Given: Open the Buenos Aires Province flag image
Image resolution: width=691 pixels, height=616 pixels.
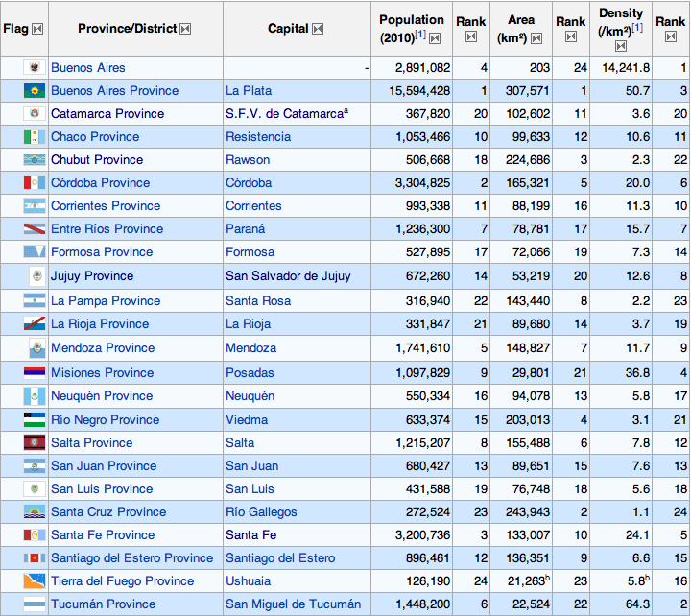Looking at the screenshot, I should [x=35, y=91].
